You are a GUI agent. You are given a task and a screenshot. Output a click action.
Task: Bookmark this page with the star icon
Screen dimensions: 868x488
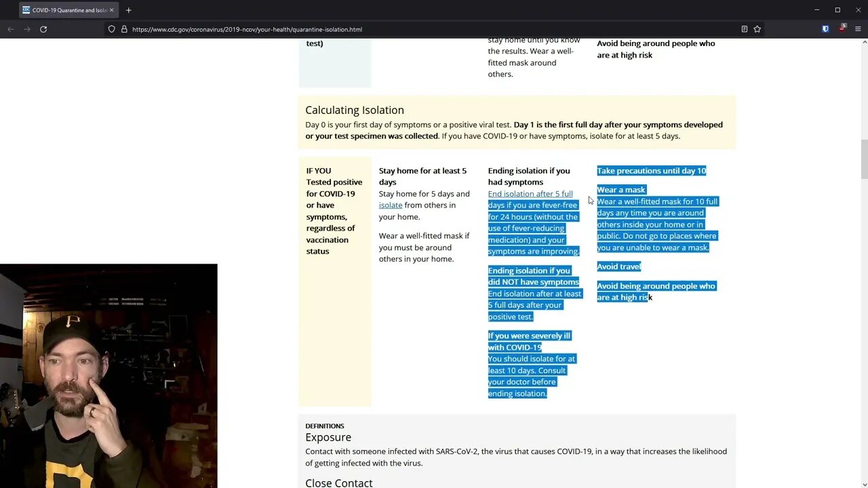coord(757,29)
